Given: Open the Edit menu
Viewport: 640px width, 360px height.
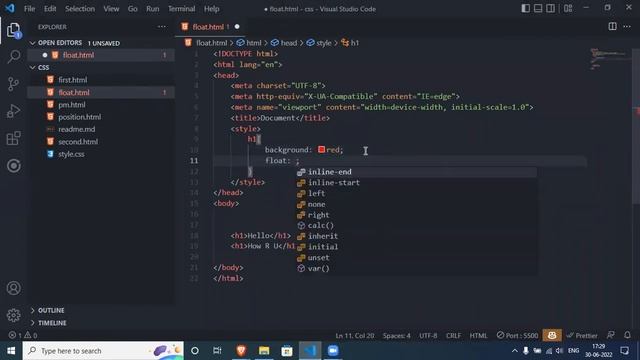Looking at the screenshot, I should (x=50, y=9).
